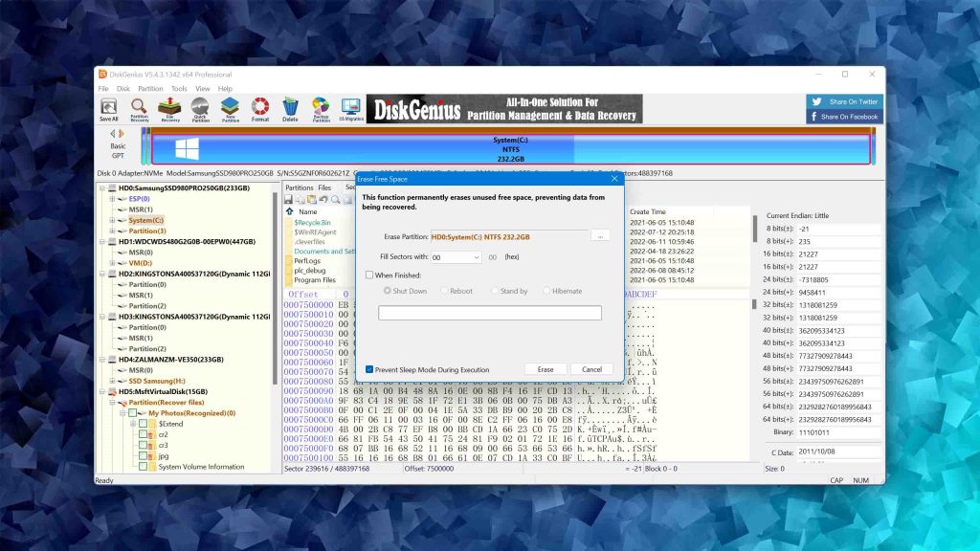980x551 pixels.
Task: Click the Delete trash can icon
Action: tap(290, 109)
